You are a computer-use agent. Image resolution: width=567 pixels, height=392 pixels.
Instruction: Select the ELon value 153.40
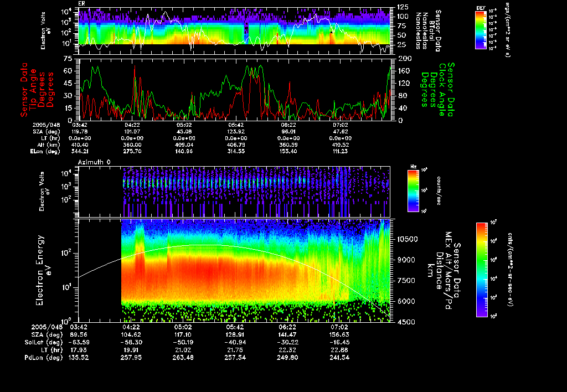point(288,151)
